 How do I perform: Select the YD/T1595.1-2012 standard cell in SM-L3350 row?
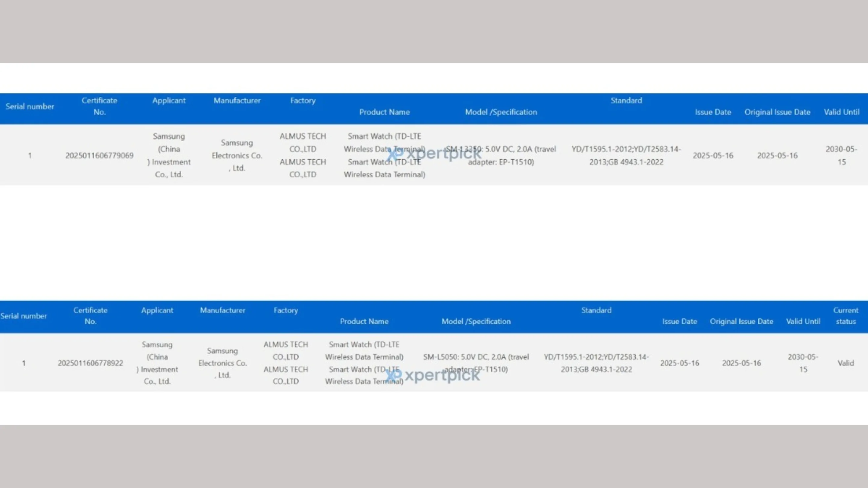[x=626, y=155]
